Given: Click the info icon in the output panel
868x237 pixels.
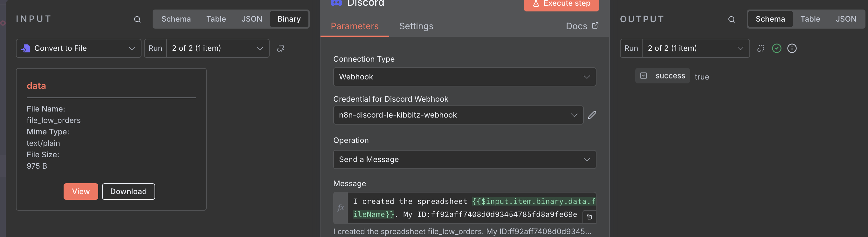Looking at the screenshot, I should [792, 49].
